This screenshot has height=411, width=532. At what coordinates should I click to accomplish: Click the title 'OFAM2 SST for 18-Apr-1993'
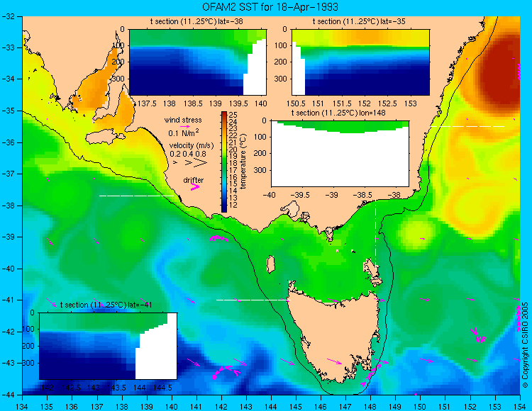coord(270,7)
